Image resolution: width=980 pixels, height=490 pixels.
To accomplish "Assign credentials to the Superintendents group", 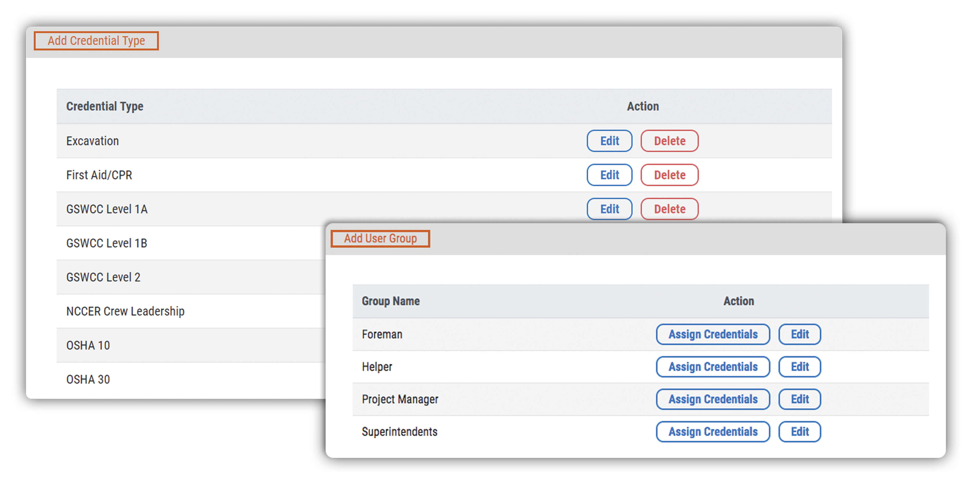I will (713, 432).
